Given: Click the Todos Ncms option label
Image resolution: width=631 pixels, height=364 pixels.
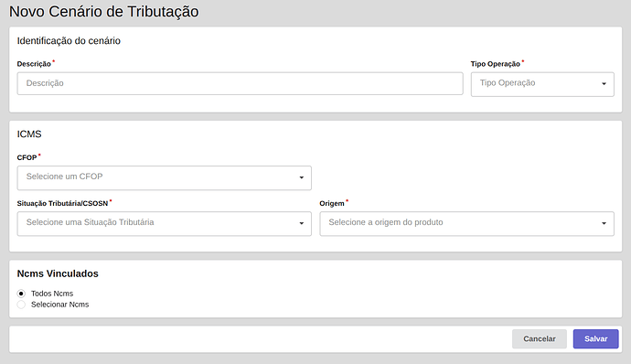Looking at the screenshot, I should pos(52,294).
